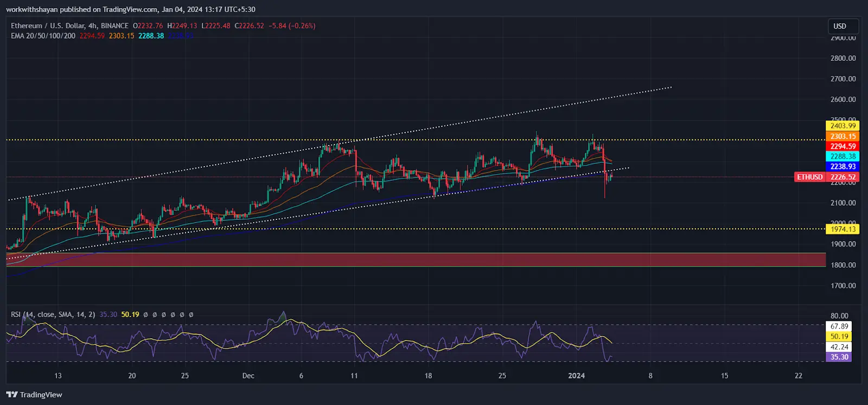Click the 1900.00 price axis label
The width and height of the screenshot is (868, 405).
click(x=843, y=244)
